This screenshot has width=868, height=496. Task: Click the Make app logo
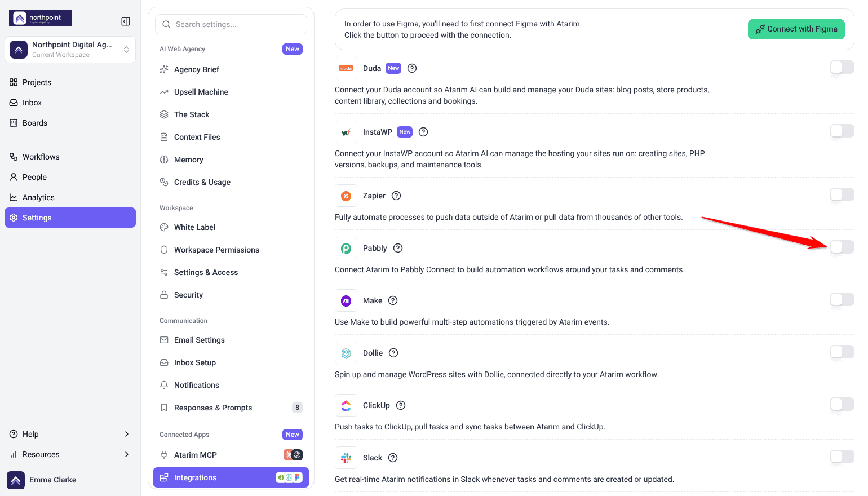point(346,300)
